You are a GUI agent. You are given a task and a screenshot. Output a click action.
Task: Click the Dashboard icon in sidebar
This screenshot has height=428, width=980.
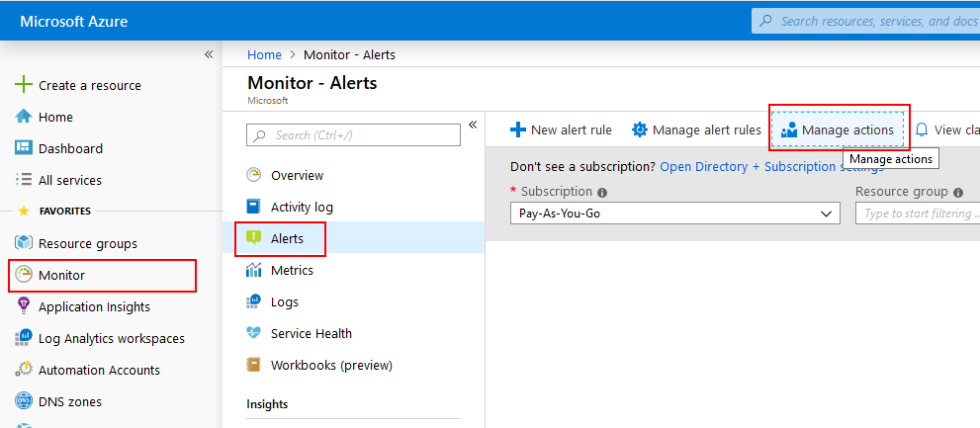click(23, 148)
